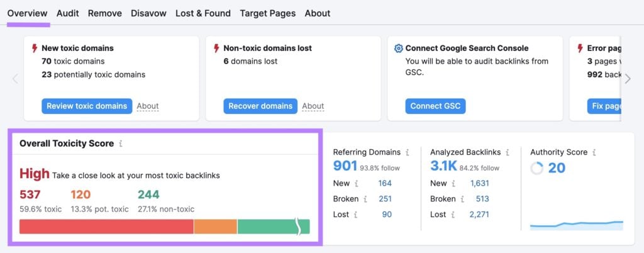Screen dimensions: 644x253
Task: Click info icon beside Referring Domains
Action: coord(408,152)
